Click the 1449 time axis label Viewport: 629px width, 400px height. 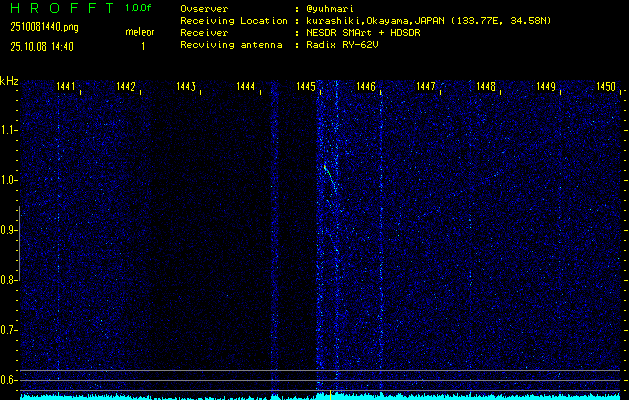(x=546, y=86)
